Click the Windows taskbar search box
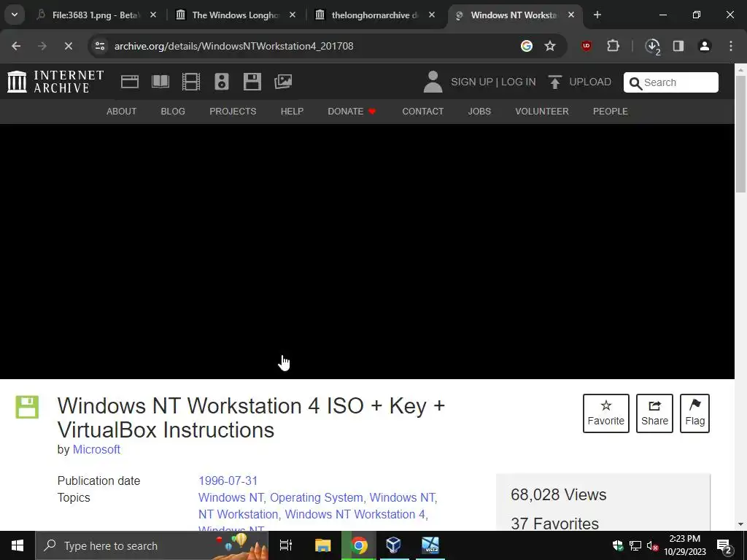The image size is (747, 560). pos(152,545)
